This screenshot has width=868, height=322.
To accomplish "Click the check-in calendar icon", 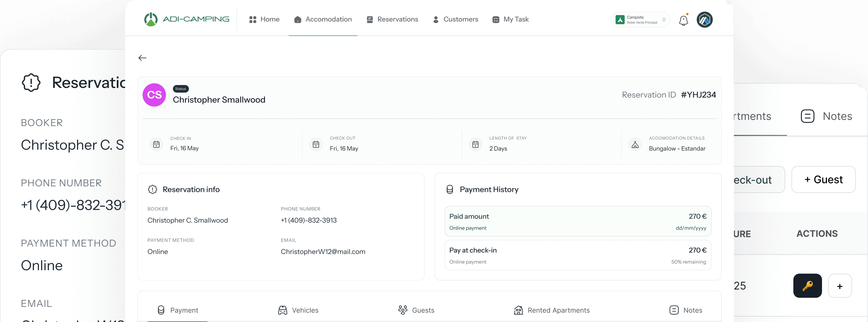I will pos(156,145).
